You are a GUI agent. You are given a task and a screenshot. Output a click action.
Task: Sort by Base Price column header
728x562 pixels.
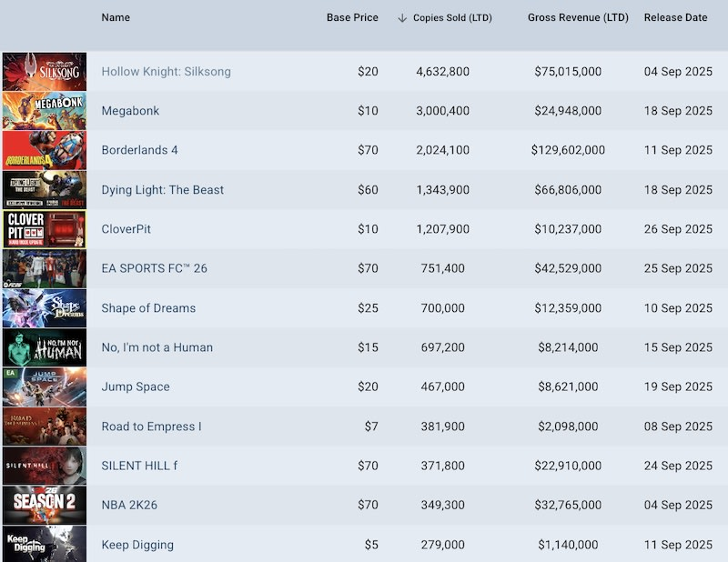[x=352, y=17]
